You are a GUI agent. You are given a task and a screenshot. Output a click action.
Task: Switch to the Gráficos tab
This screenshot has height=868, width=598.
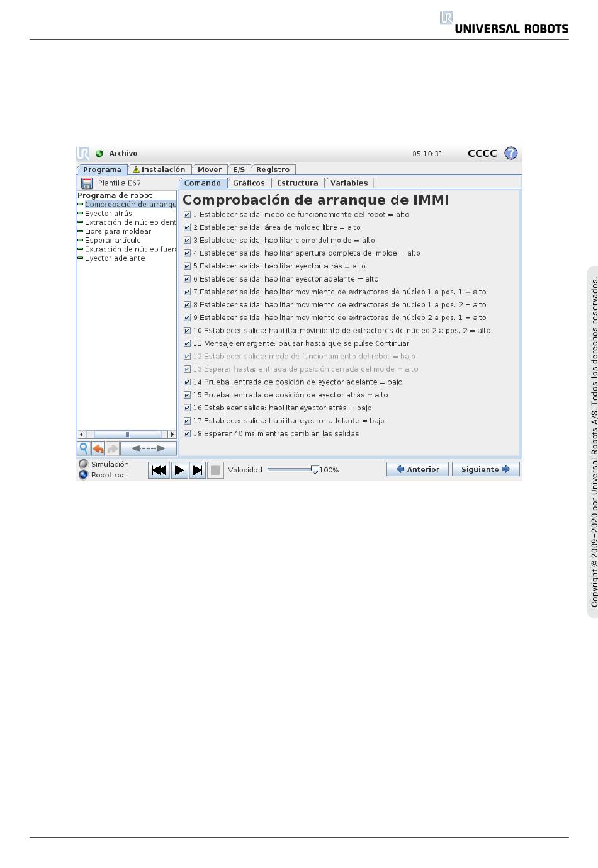click(249, 183)
